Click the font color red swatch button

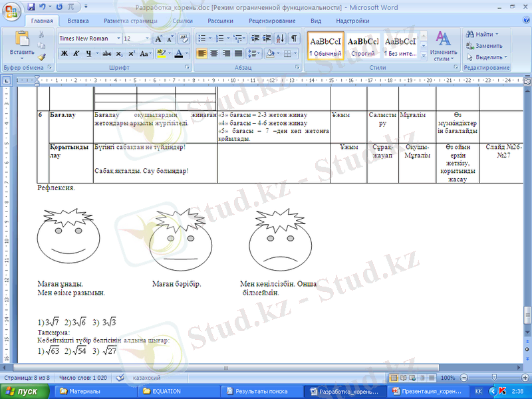tap(178, 53)
